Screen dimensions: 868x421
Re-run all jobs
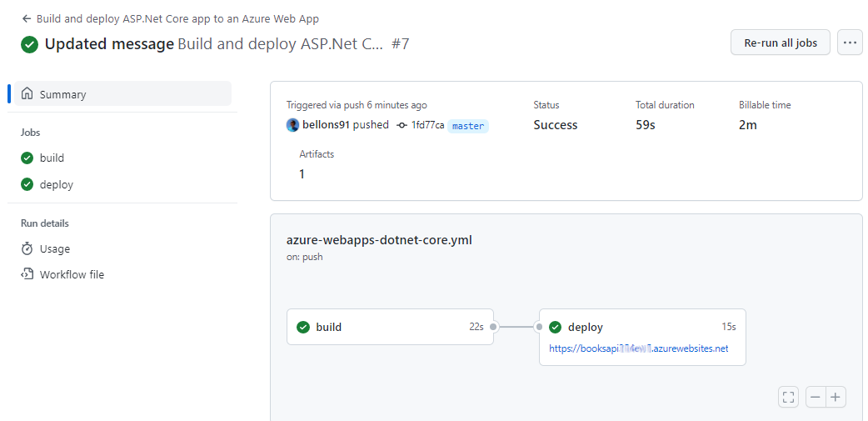[x=780, y=43]
